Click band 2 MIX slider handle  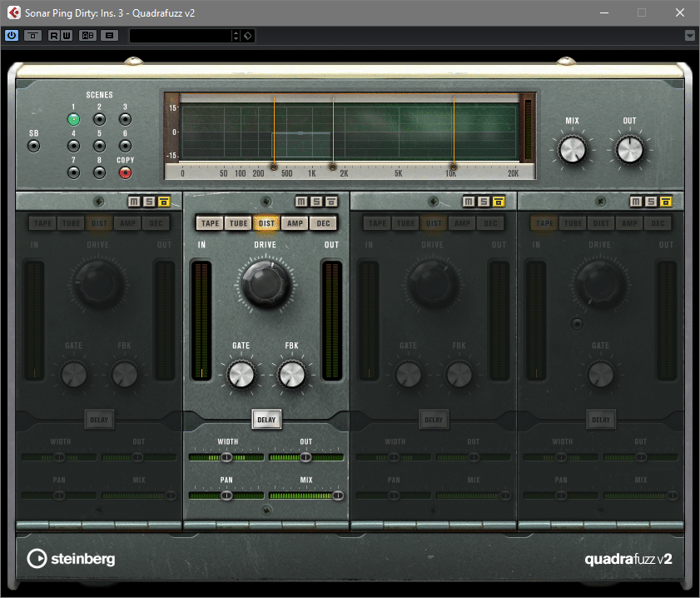[x=338, y=496]
